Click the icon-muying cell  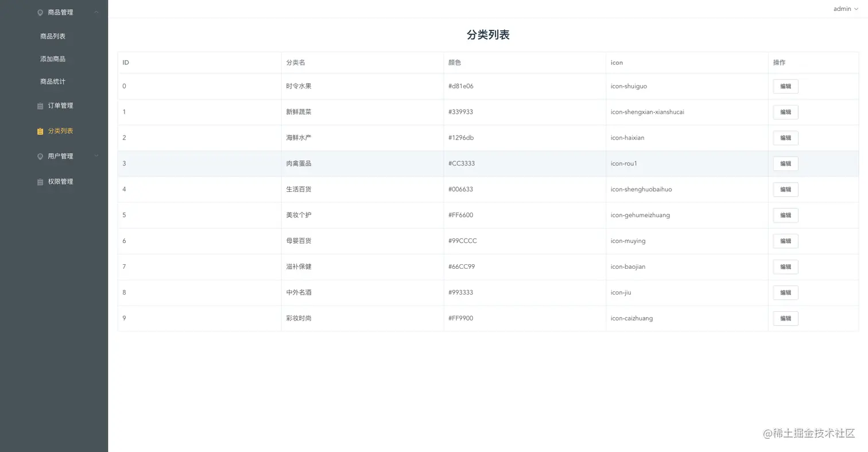click(x=687, y=241)
